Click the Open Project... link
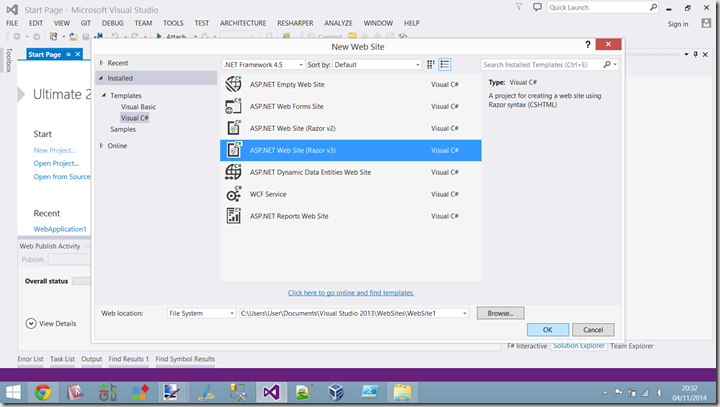 pos(56,164)
